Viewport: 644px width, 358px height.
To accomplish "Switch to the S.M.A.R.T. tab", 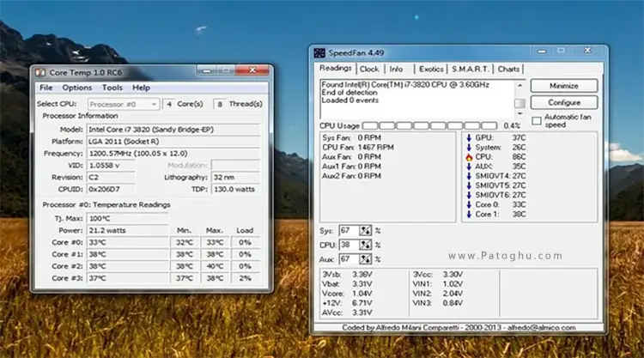I will [471, 69].
